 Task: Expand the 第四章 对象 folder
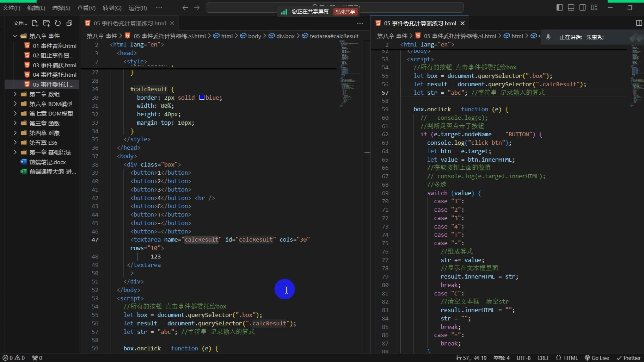click(x=42, y=133)
